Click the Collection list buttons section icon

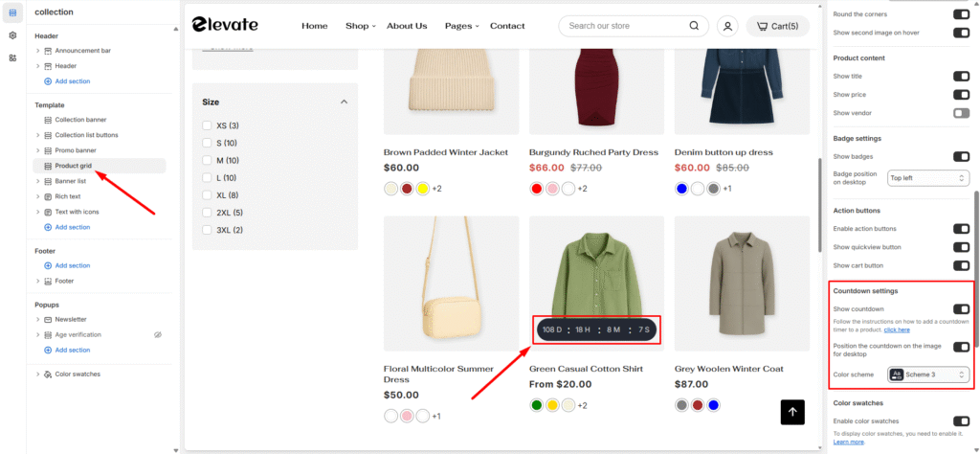48,135
